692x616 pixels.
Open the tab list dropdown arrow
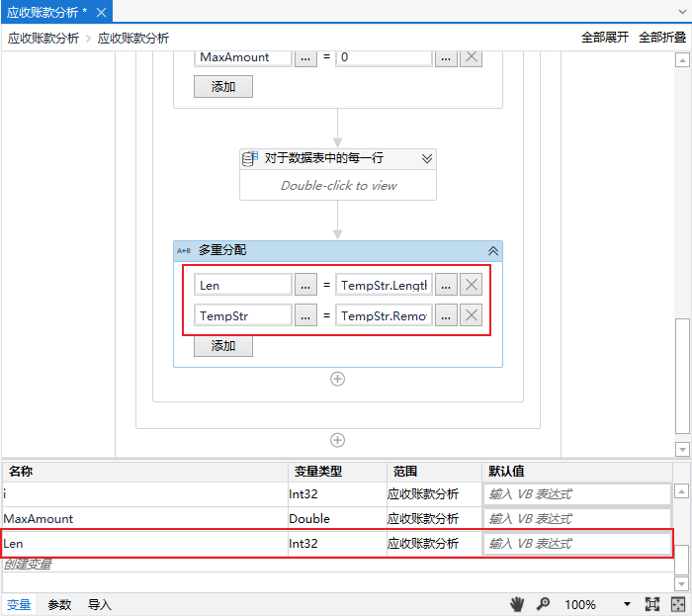click(682, 12)
